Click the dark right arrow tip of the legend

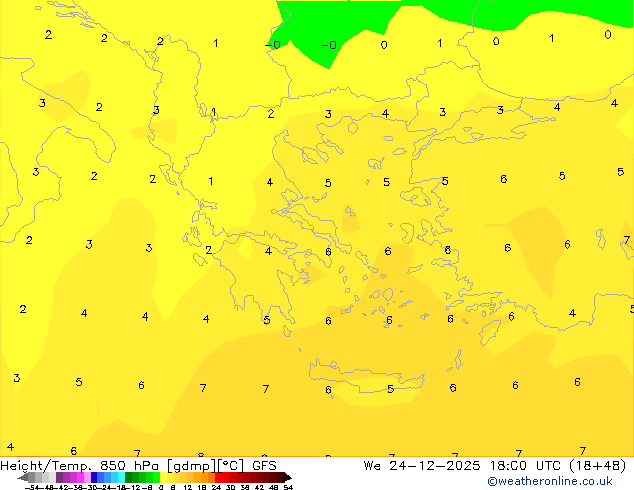pyautogui.click(x=288, y=477)
